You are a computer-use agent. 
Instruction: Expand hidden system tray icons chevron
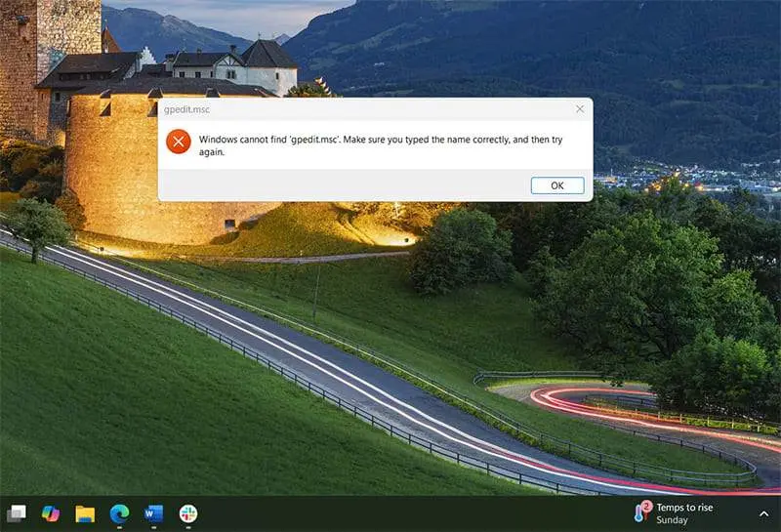763,513
